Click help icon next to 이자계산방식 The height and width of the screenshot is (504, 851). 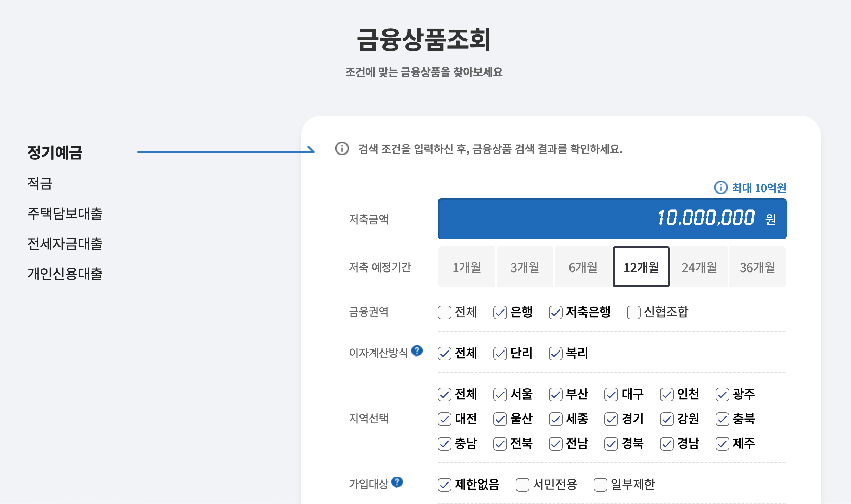point(417,350)
